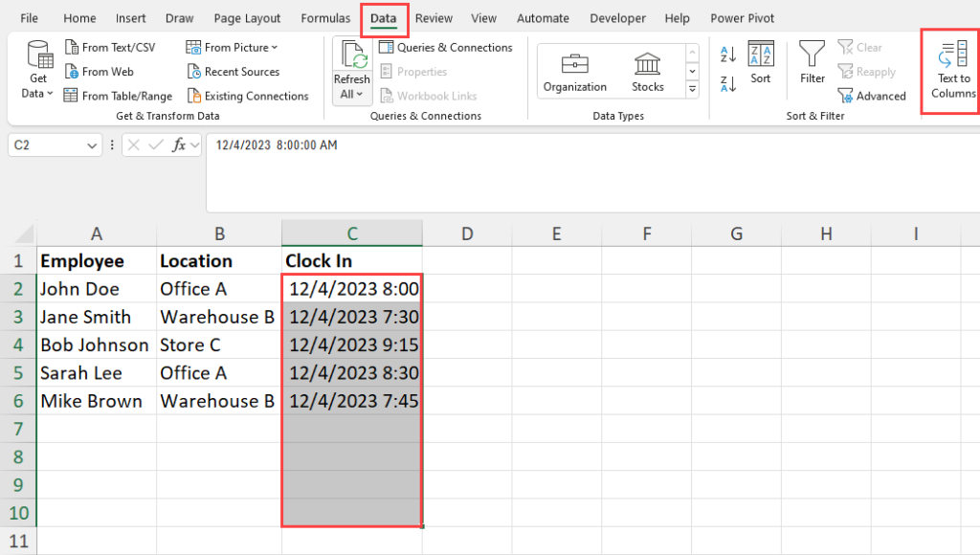This screenshot has height=555, width=980.
Task: Open the custom Sort dialog
Action: [x=761, y=62]
